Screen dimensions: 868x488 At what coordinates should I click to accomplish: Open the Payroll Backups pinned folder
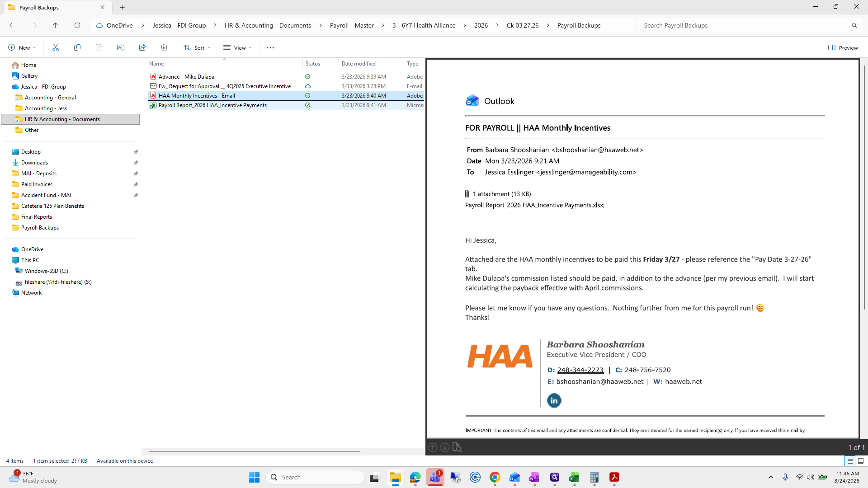(x=39, y=227)
